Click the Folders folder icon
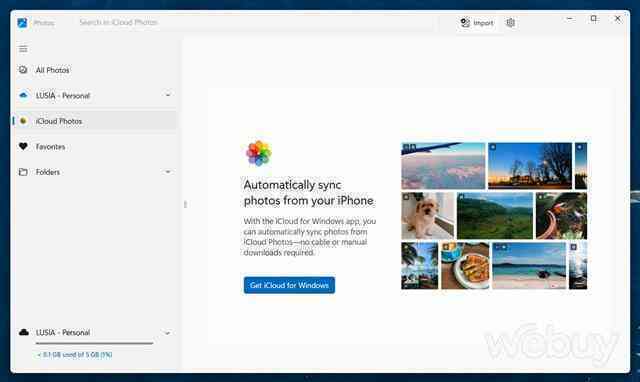This screenshot has width=640, height=382. 23,172
